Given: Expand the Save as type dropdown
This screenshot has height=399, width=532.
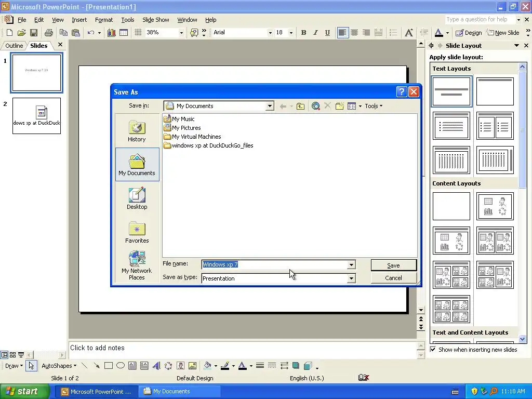Looking at the screenshot, I should click(351, 278).
